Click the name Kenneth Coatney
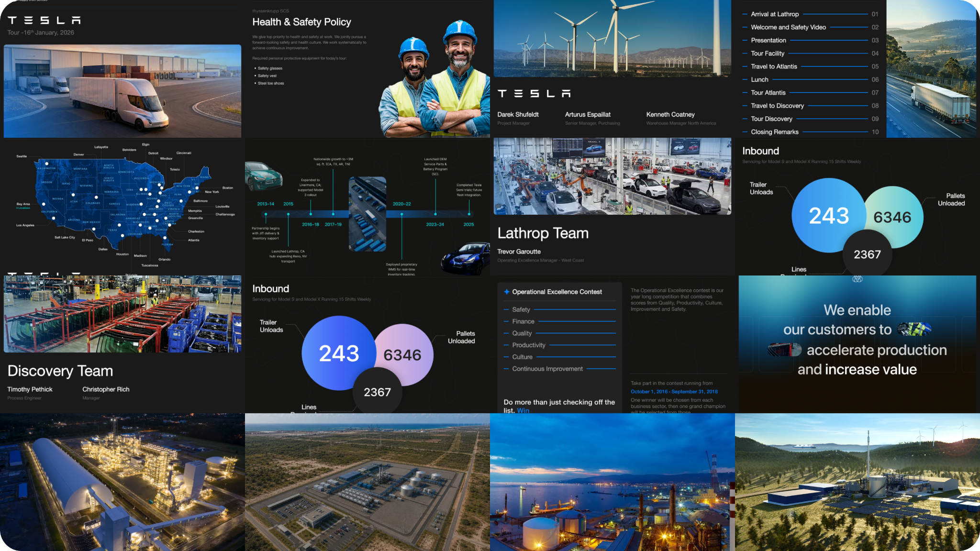980x551 pixels. pos(670,114)
